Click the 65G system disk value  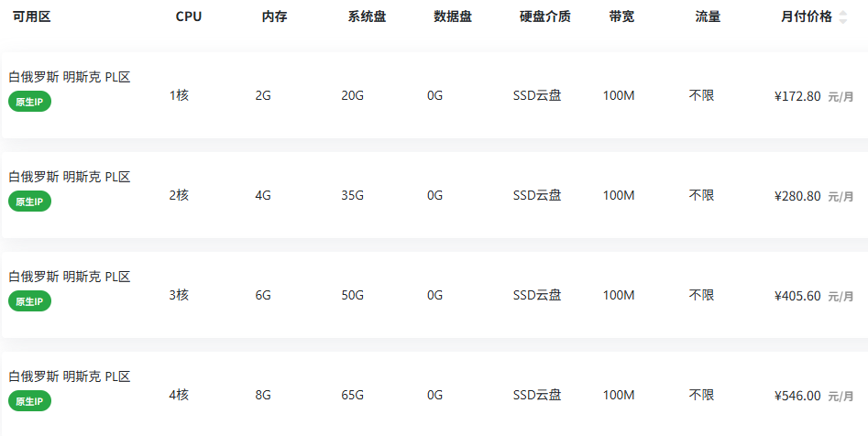(x=352, y=395)
